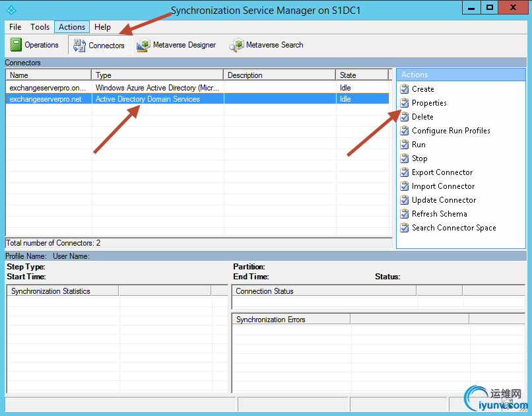
Task: Click the Synchronization Statistics column header
Action: tap(63, 291)
